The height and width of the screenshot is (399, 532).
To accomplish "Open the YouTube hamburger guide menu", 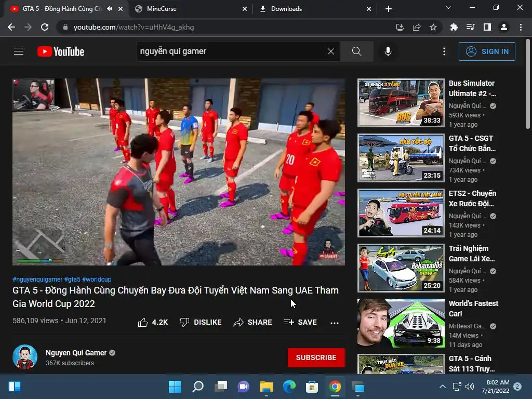I will (19, 51).
